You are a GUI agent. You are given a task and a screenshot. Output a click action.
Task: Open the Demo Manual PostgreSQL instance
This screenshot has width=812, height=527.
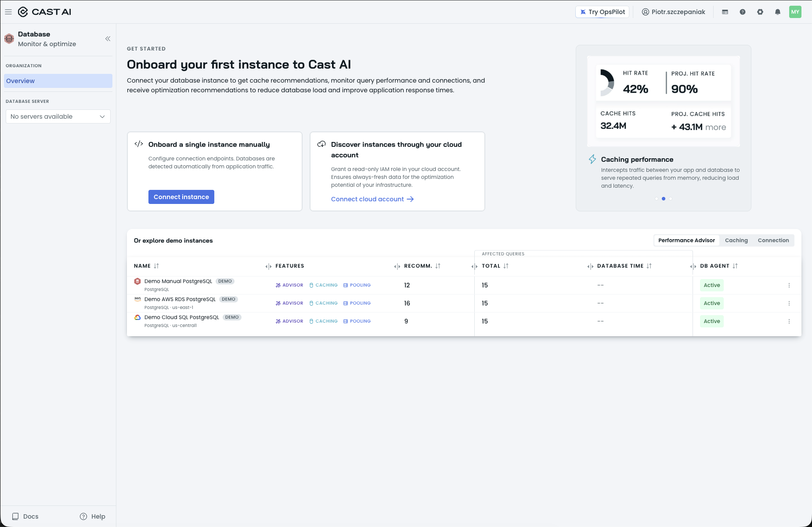[x=178, y=281]
